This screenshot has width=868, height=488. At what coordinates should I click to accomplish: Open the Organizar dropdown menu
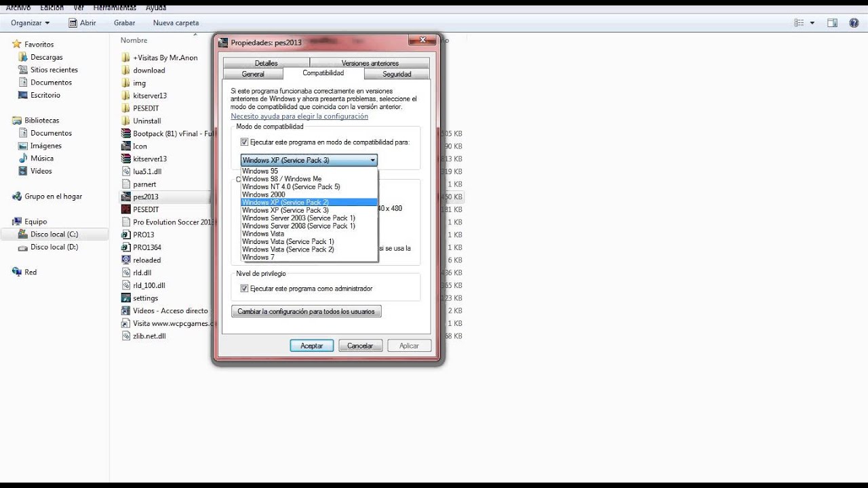pyautogui.click(x=31, y=22)
